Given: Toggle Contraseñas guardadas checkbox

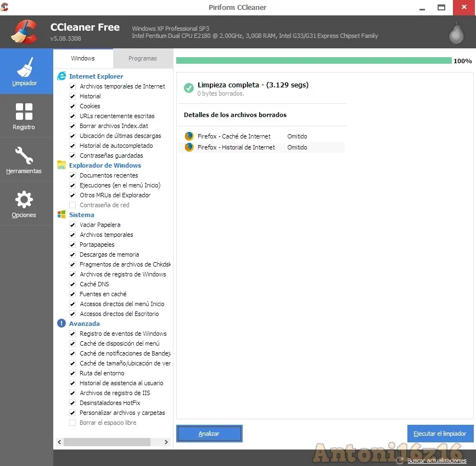Looking at the screenshot, I should pyautogui.click(x=72, y=156).
